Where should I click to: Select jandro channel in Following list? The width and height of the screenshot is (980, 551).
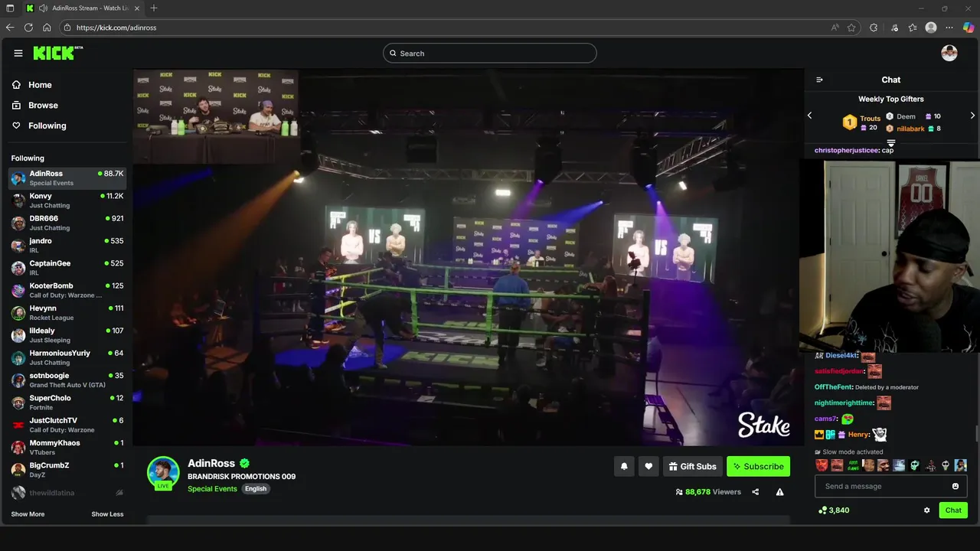point(67,245)
